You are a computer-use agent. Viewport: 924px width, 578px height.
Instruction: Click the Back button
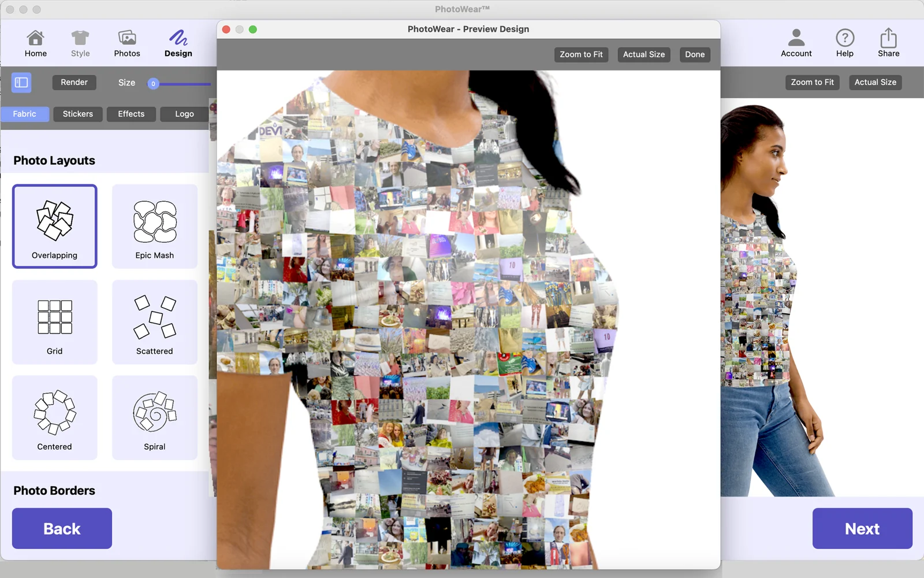[x=62, y=528]
